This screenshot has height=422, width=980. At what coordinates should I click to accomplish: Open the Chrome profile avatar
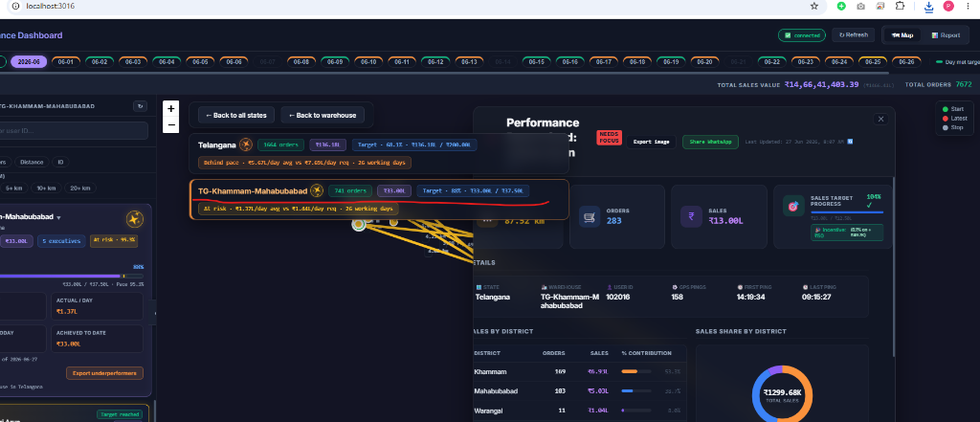tap(948, 6)
